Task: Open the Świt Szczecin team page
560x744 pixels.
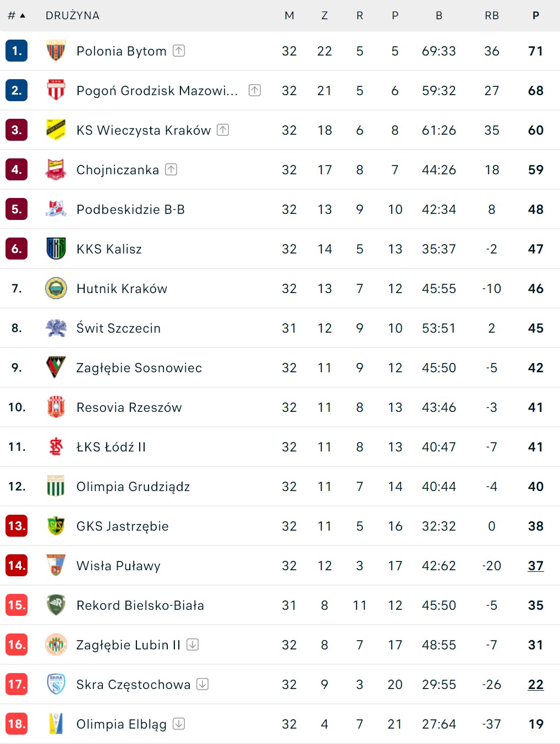Action: [x=118, y=328]
